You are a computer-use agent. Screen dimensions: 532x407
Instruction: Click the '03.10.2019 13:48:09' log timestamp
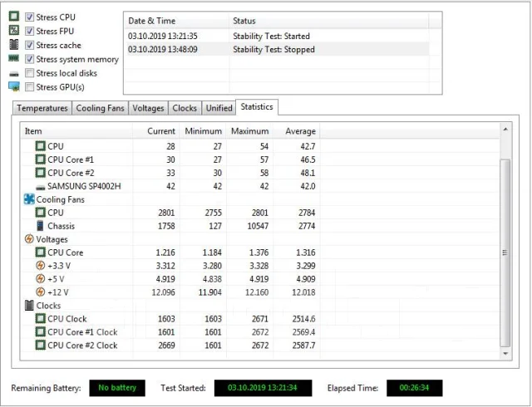(x=163, y=50)
